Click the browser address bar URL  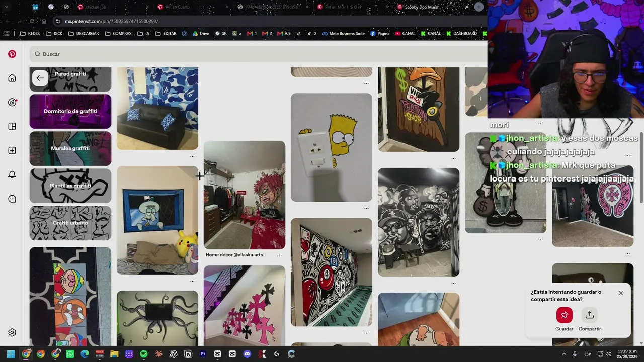(112, 21)
